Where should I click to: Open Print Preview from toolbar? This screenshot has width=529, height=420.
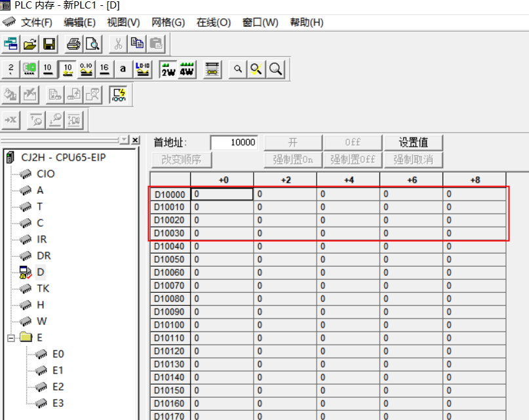click(x=92, y=44)
